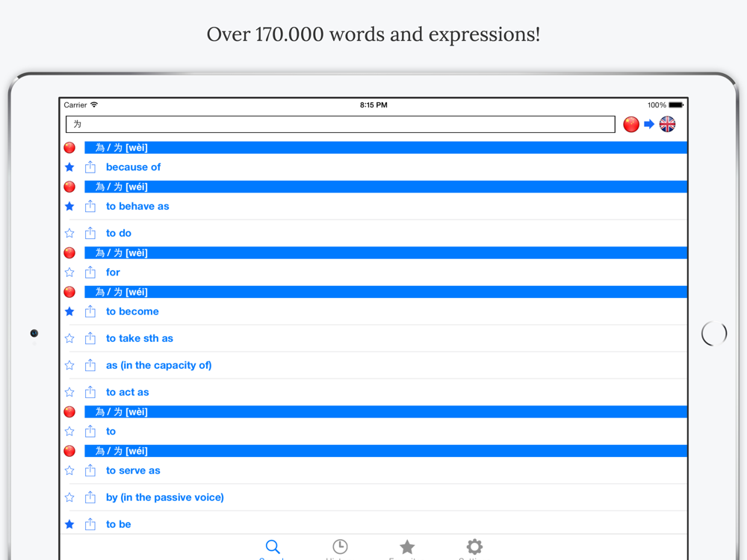Share the 'by (in the passive voice)' translation
The image size is (747, 560).
(x=90, y=497)
